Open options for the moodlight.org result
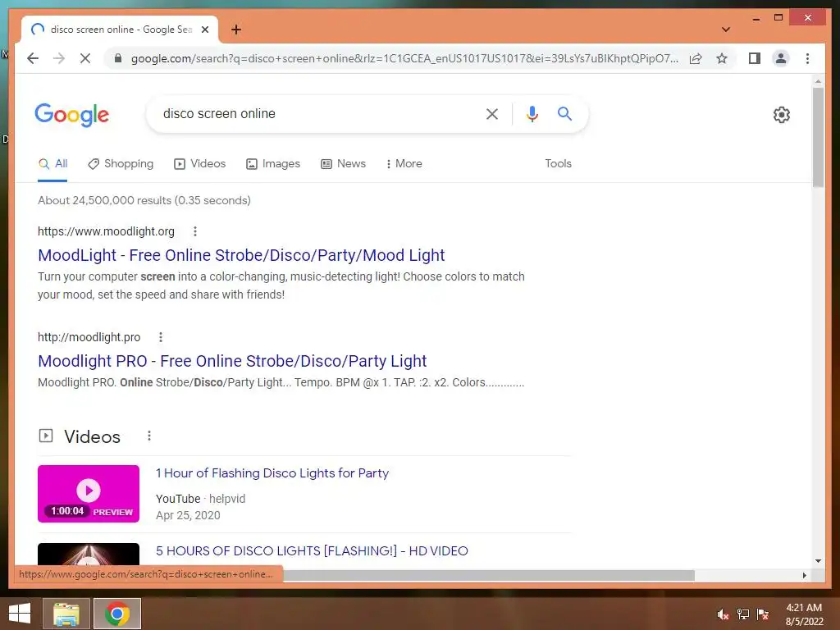Screen dimensions: 840x630 195,231
